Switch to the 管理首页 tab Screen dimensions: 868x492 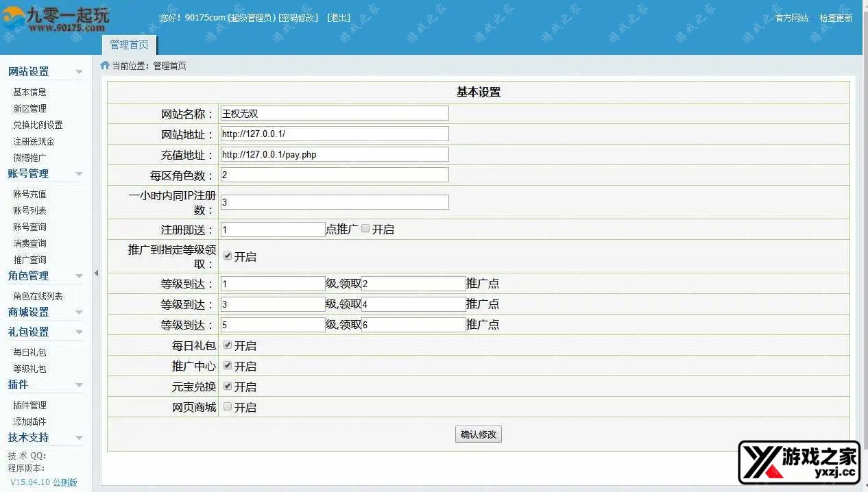pyautogui.click(x=129, y=45)
